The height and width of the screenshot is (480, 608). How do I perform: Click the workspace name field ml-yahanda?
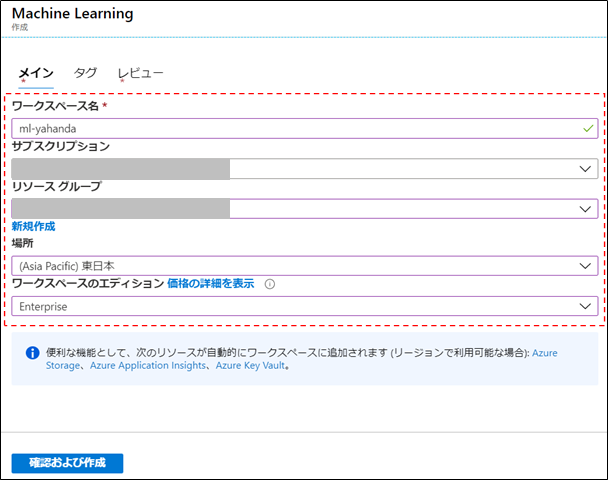305,128
